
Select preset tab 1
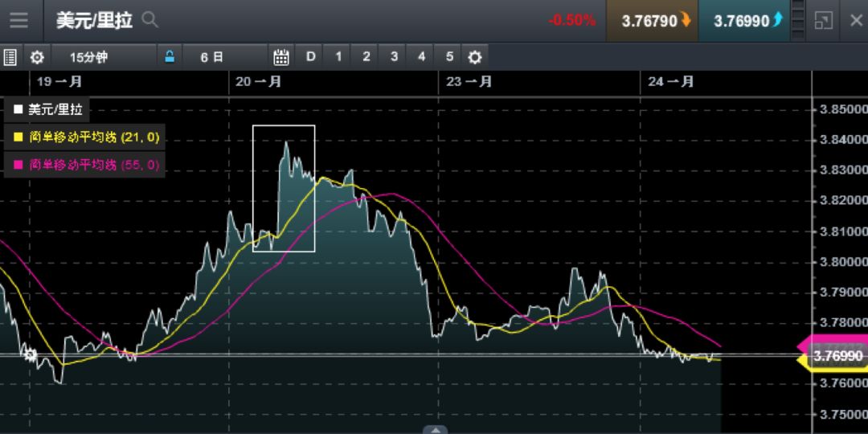point(338,56)
